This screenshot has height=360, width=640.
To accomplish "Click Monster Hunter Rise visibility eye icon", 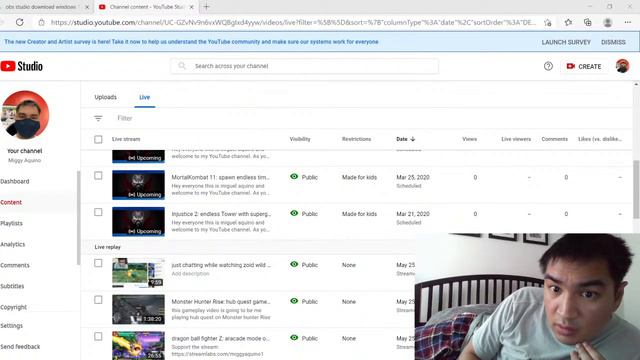I will (x=294, y=301).
